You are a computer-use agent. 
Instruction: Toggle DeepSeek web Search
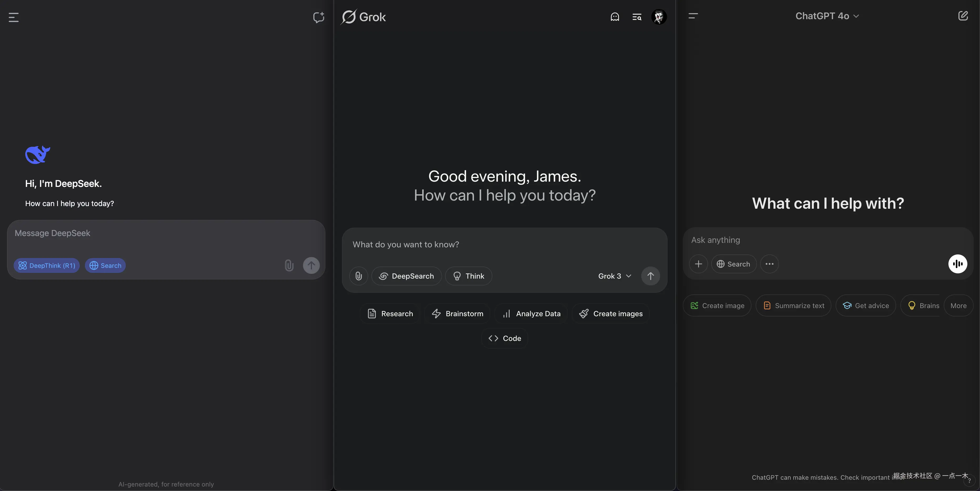point(105,265)
